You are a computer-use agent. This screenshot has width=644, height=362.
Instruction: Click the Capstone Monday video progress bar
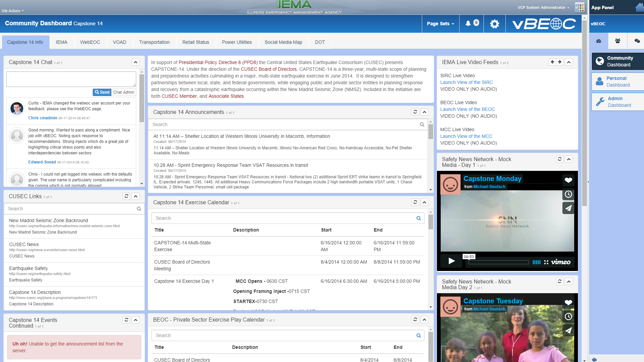(499, 262)
